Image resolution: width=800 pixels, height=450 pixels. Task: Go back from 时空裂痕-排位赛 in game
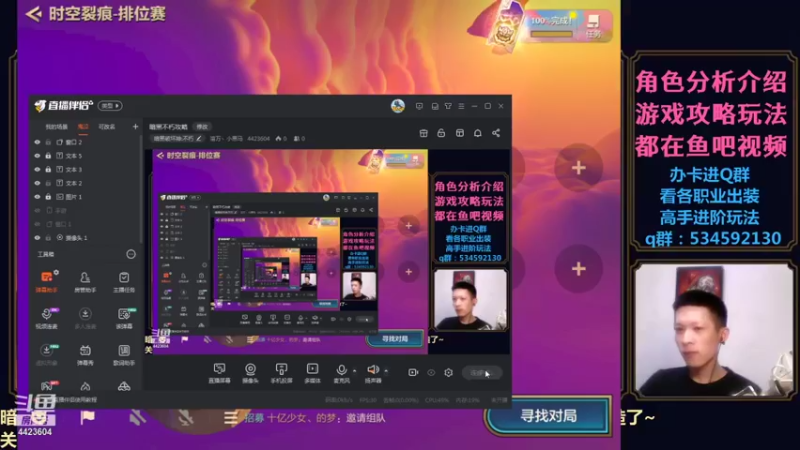point(34,14)
